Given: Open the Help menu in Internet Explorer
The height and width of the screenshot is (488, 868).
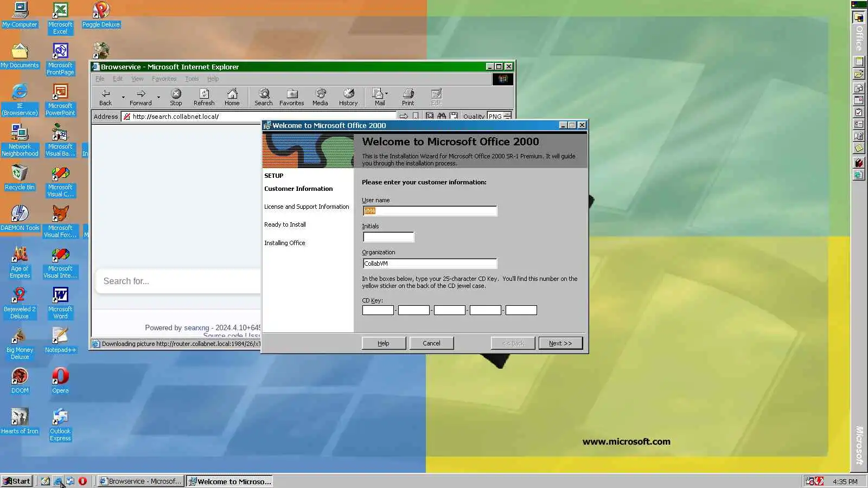Looking at the screenshot, I should coord(213,79).
